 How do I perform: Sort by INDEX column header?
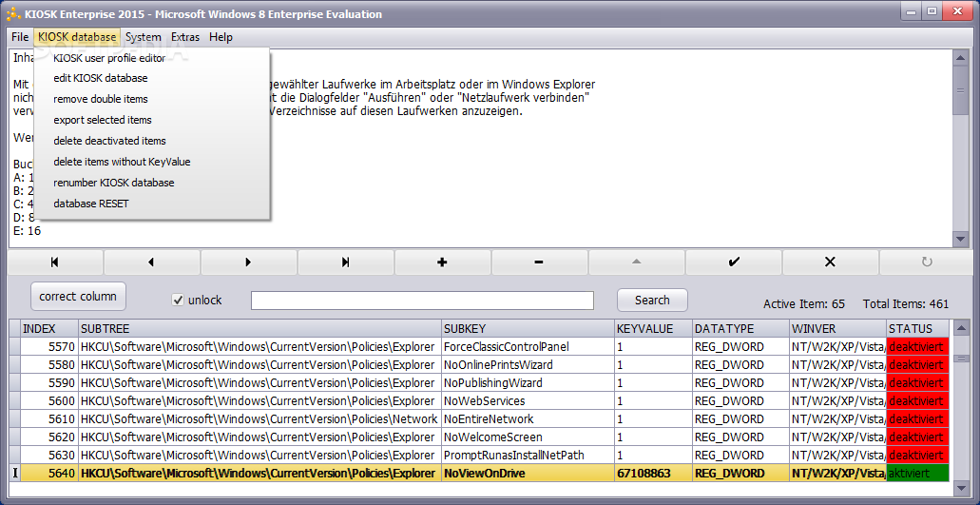pos(49,329)
